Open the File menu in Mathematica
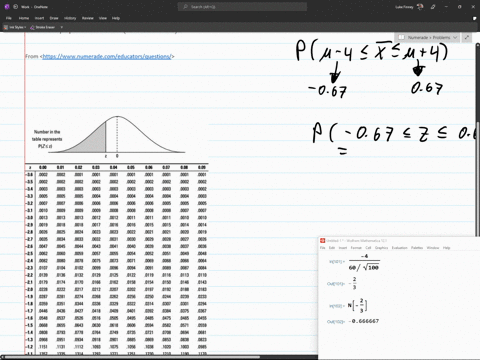Viewport: 480px width, 360px height. click(x=322, y=248)
